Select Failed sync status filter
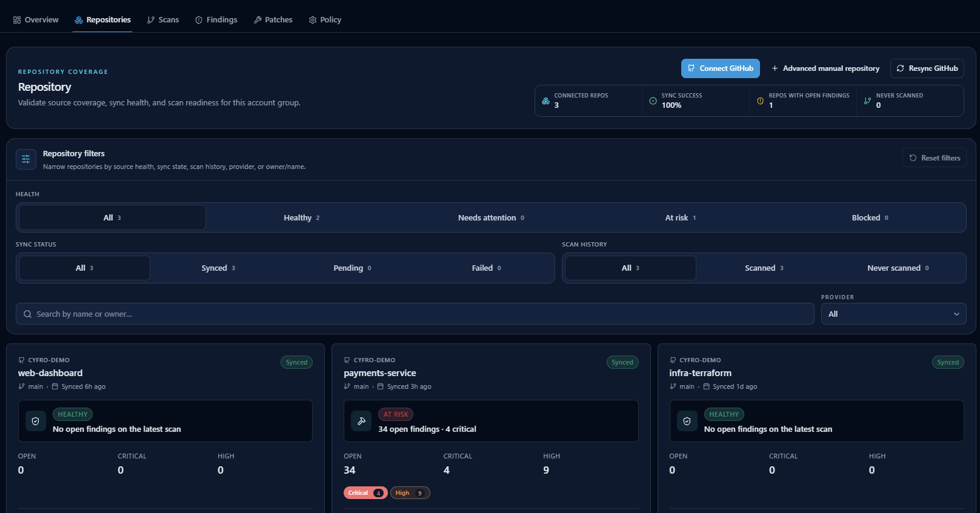Viewport: 980px width, 513px height. [x=486, y=268]
